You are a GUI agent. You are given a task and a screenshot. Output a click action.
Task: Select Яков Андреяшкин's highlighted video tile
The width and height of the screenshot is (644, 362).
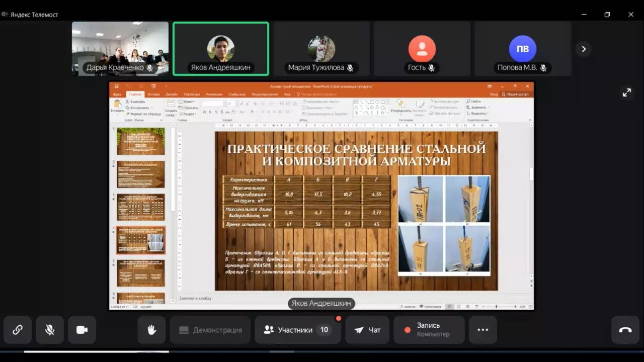[221, 48]
